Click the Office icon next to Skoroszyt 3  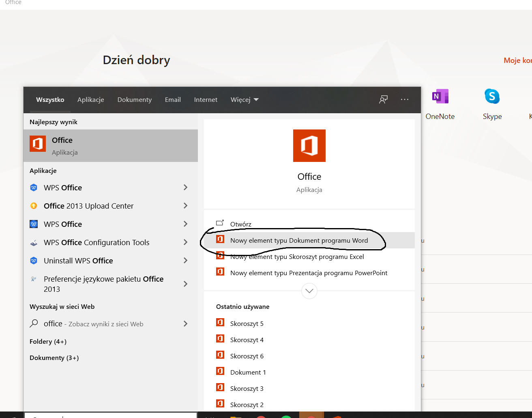point(220,387)
